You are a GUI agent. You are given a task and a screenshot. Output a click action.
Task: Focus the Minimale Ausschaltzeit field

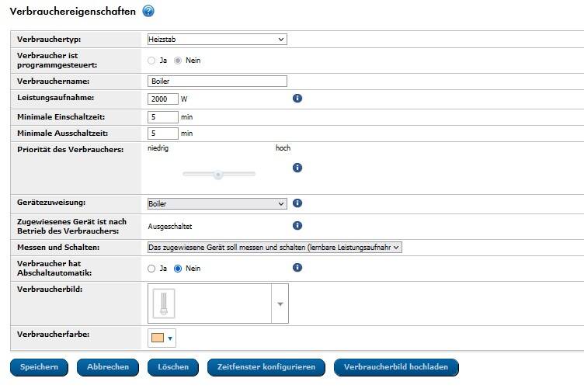click(163, 134)
